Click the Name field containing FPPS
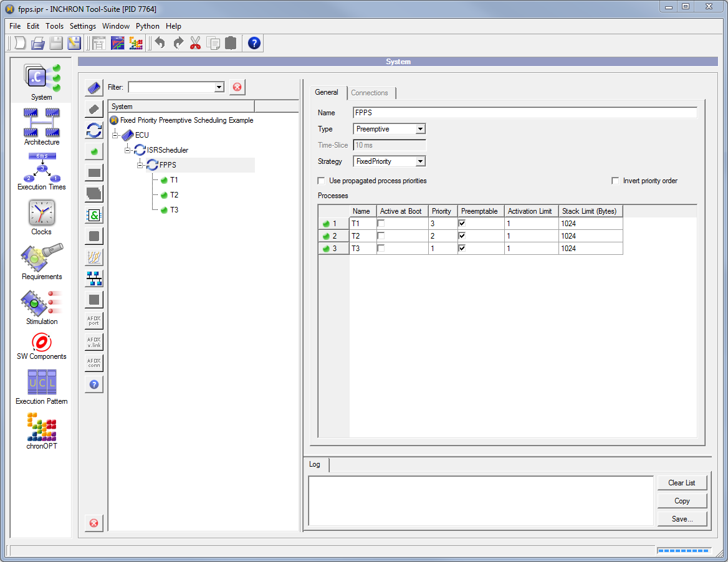 pyautogui.click(x=525, y=113)
